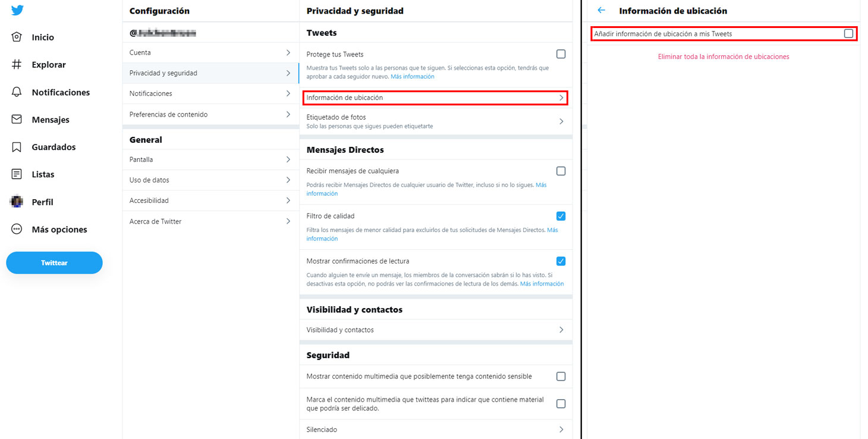Uncheck Filtro de calidad checkbox
This screenshot has width=868, height=439.
561,216
